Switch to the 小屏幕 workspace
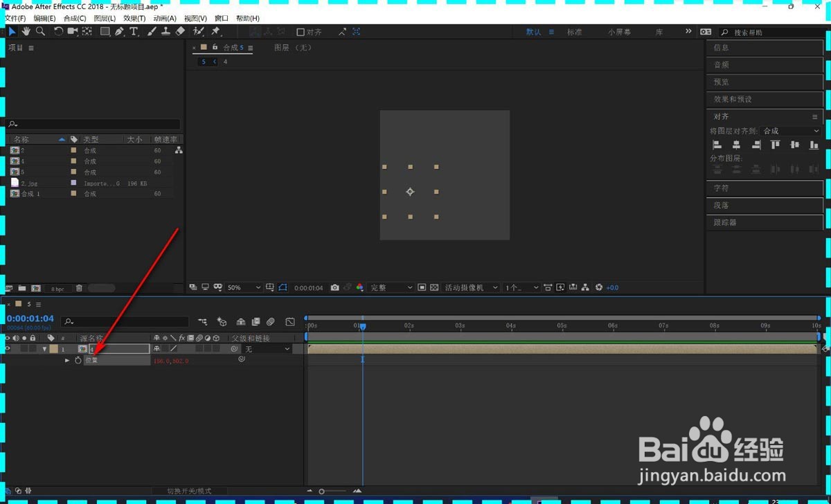Image resolution: width=831 pixels, height=504 pixels. click(620, 32)
